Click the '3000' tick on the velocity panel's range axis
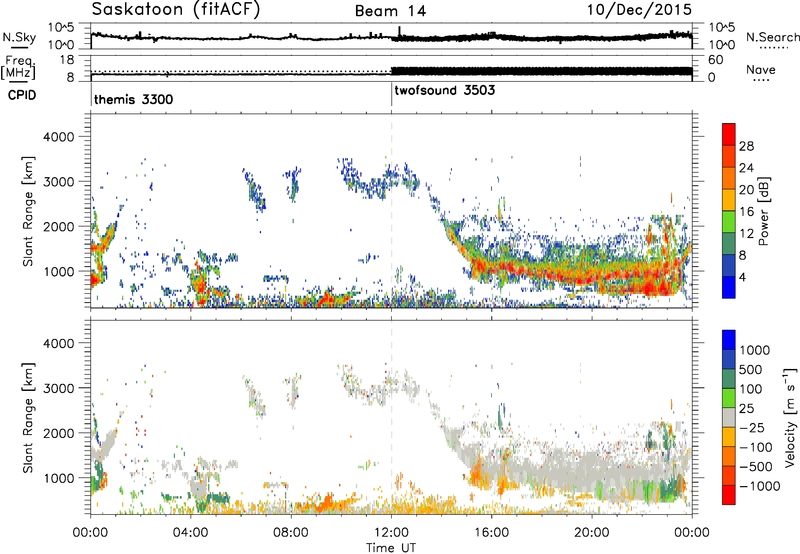The image size is (800, 554). click(59, 388)
